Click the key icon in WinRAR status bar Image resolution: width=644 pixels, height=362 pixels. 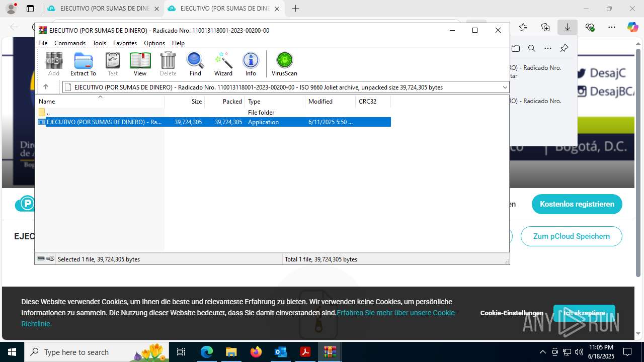50,259
